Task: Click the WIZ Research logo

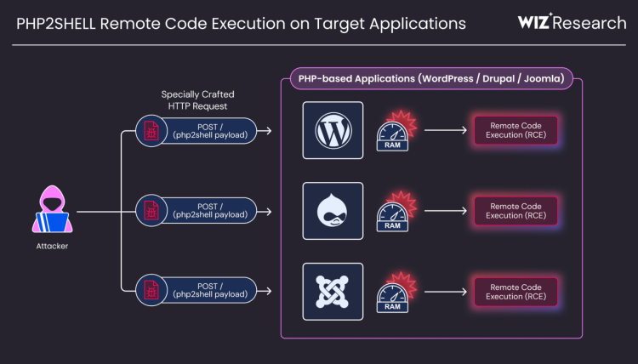Action: click(x=572, y=22)
